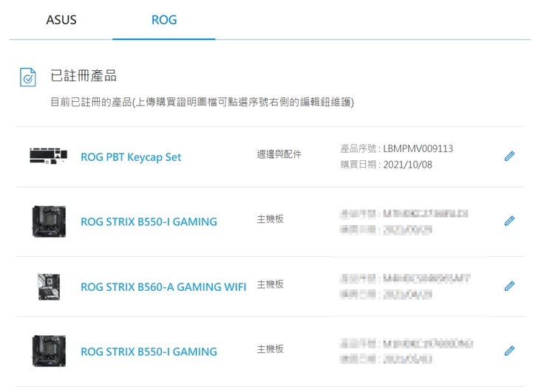Click the pencil icon for ROG STRIX B560-A
Viewport: 538px width, 392px height.
point(508,286)
